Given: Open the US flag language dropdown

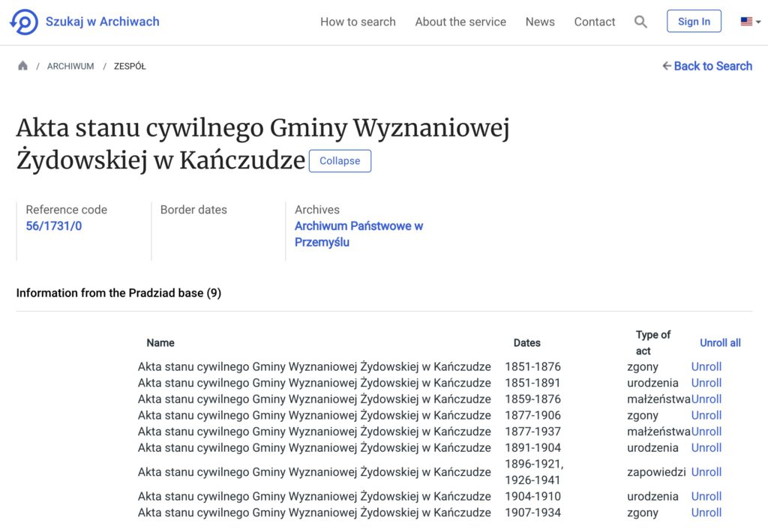Looking at the screenshot, I should coord(750,22).
